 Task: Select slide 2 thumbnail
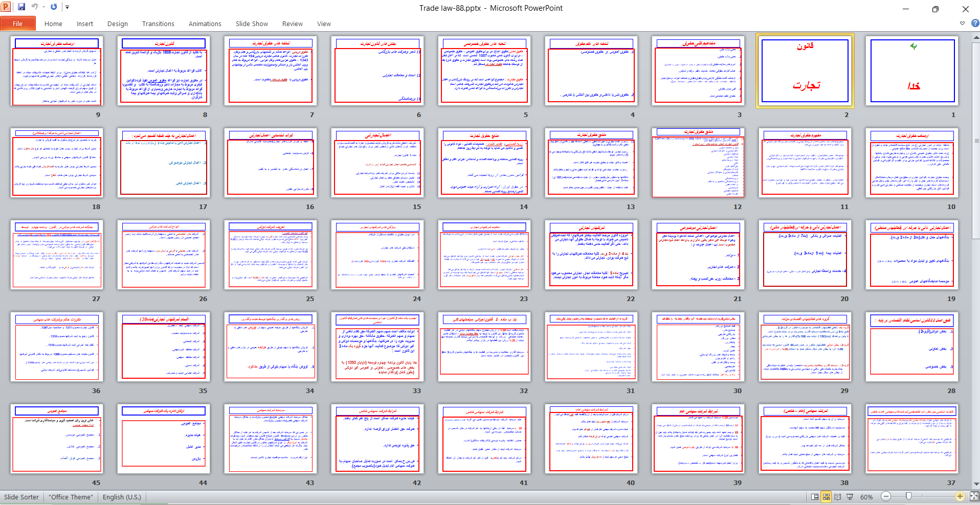click(805, 71)
